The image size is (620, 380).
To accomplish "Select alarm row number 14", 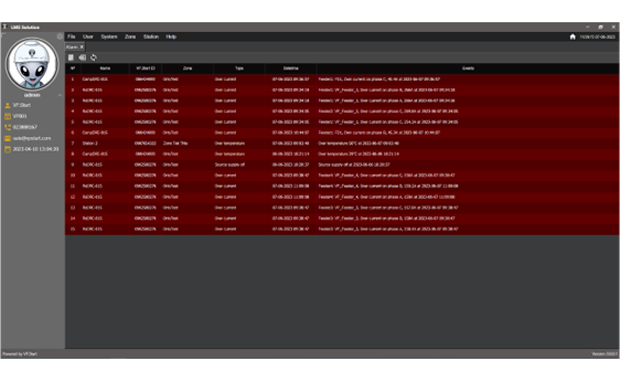I will pyautogui.click(x=342, y=218).
